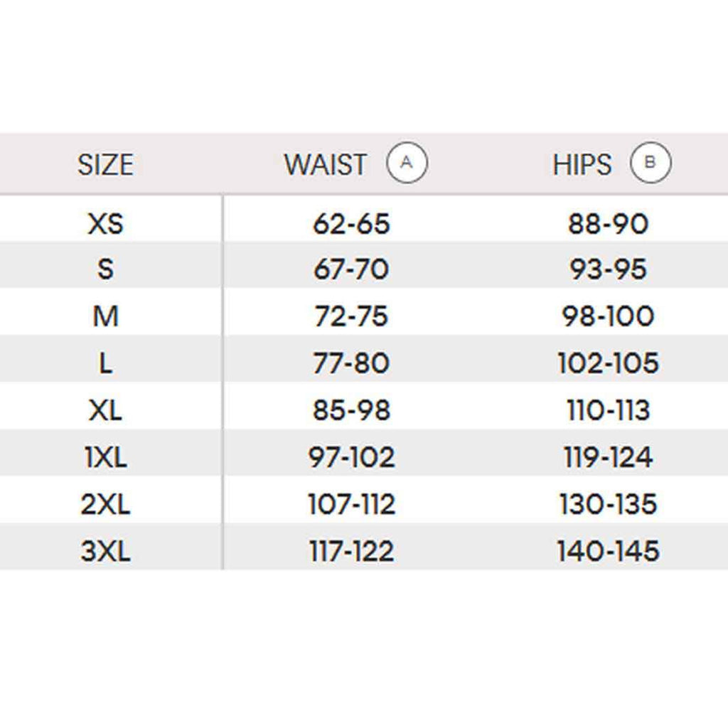Screen dimensions: 728x728
Task: Click the S size label
Action: click(x=105, y=269)
